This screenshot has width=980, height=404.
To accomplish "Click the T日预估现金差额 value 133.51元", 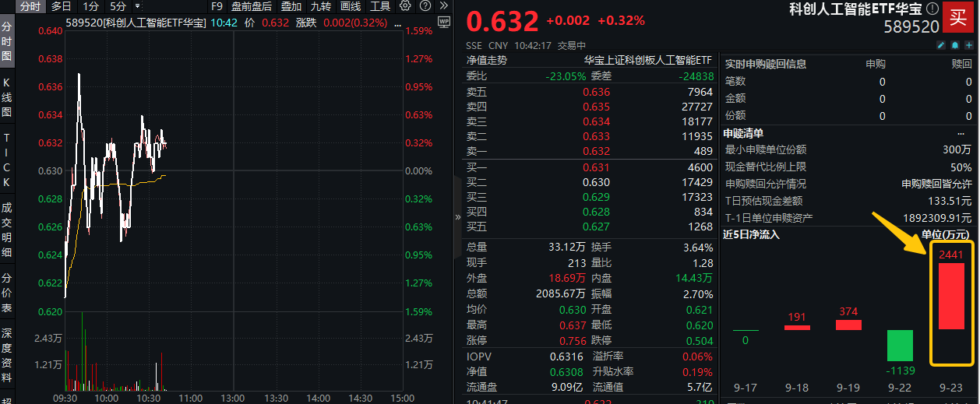I will (950, 201).
